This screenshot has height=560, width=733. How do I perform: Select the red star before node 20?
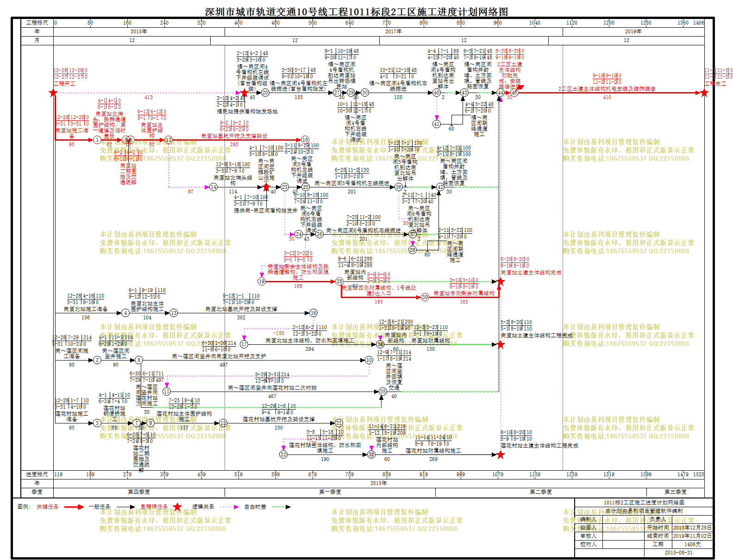coord(244,93)
